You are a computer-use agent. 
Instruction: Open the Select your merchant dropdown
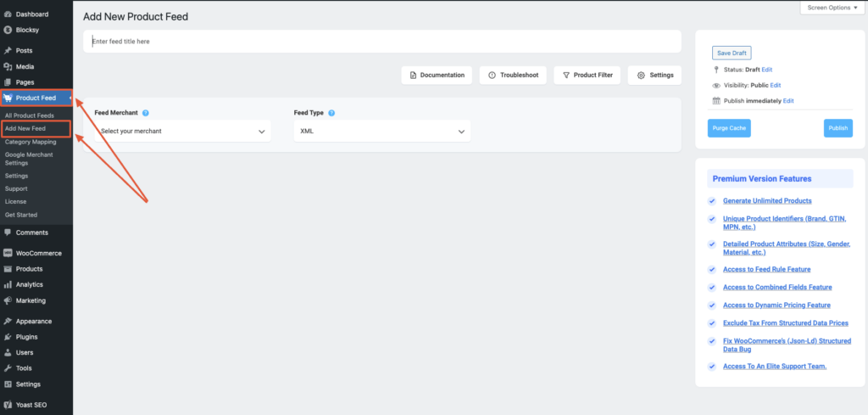pos(183,132)
